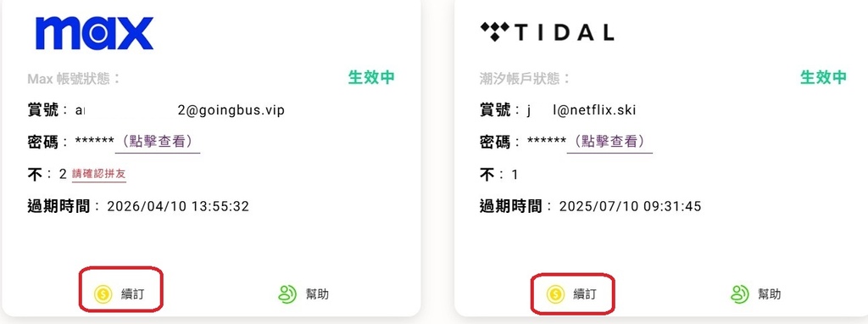The width and height of the screenshot is (868, 324).
Task: Click the 幫助 text on the TIDAL card
Action: coord(770,294)
